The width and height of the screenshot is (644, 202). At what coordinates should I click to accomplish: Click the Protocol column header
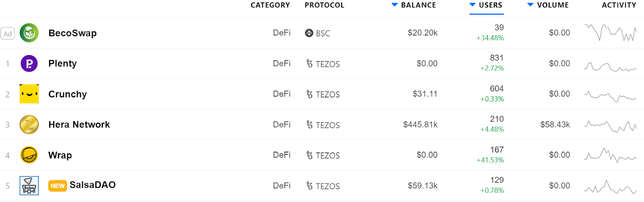[x=324, y=5]
